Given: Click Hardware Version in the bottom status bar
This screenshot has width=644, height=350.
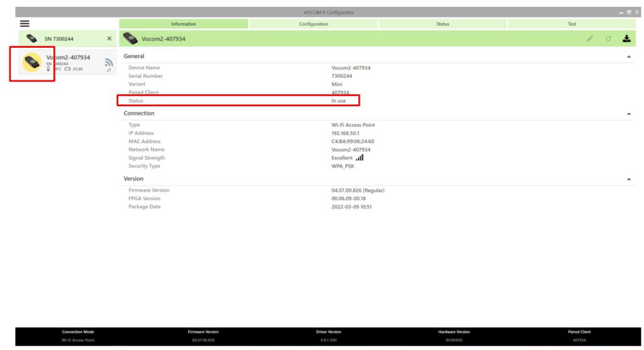Looking at the screenshot, I should 454,332.
